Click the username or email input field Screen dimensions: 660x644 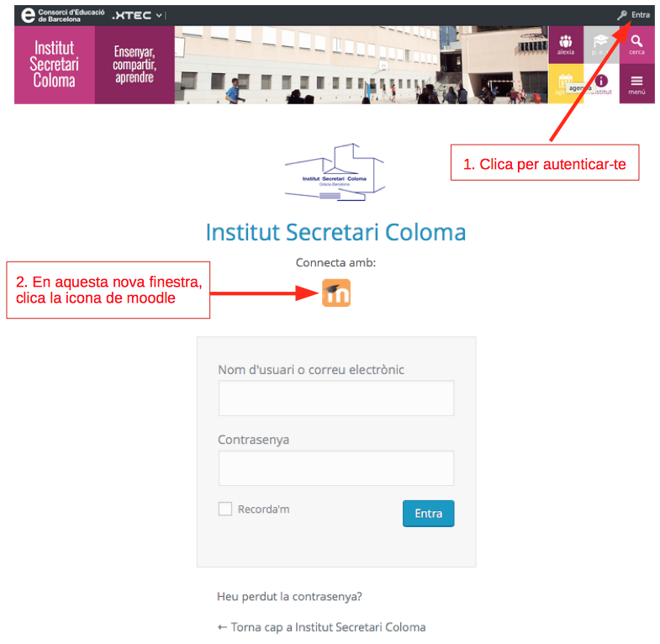[x=335, y=399]
